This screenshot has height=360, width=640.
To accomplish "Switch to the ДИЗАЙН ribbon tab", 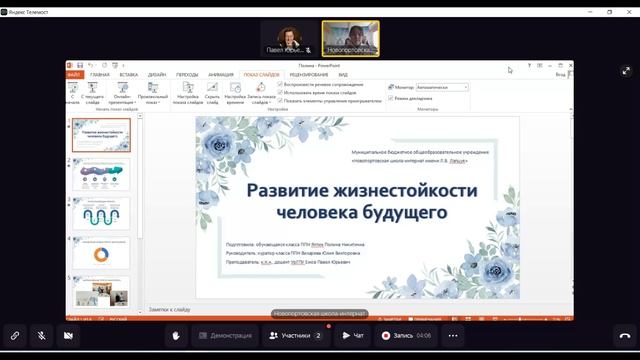I will click(157, 75).
